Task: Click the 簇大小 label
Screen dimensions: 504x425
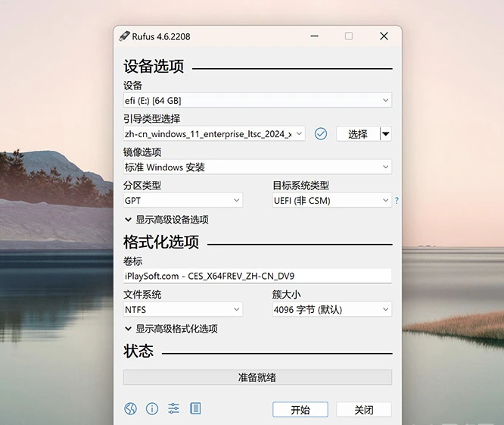Action: tap(286, 295)
